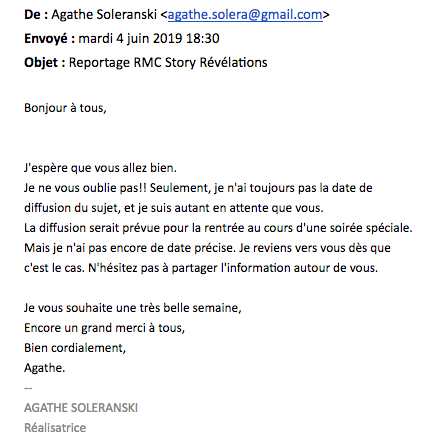Screen dimensions: 438x440
Task: Click the gray job title "Réalisatrice"
Action: [x=55, y=428]
